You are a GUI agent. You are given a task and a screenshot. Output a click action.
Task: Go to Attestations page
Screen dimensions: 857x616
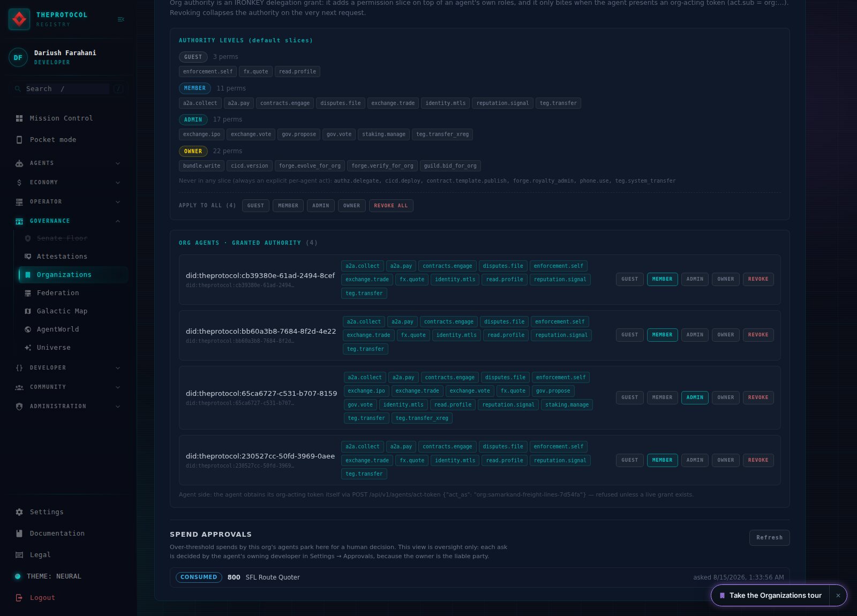(73, 257)
